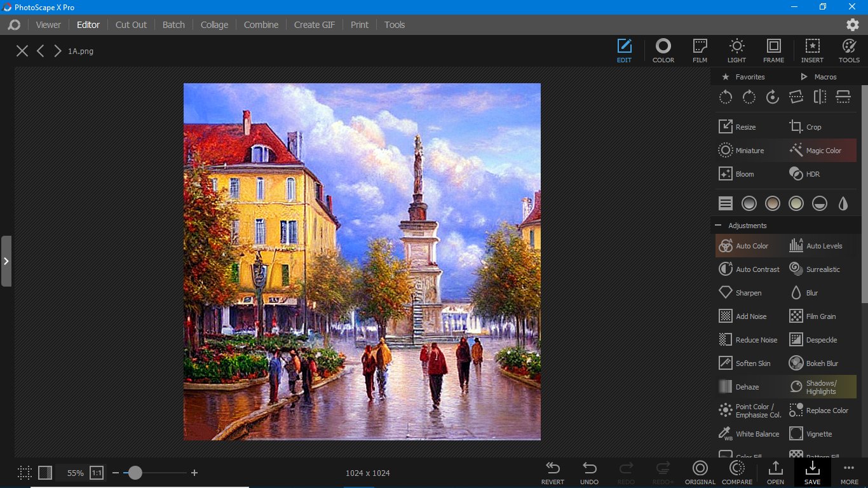868x488 pixels.
Task: Click the dotted selection icon in the bottom bar
Action: click(x=25, y=473)
